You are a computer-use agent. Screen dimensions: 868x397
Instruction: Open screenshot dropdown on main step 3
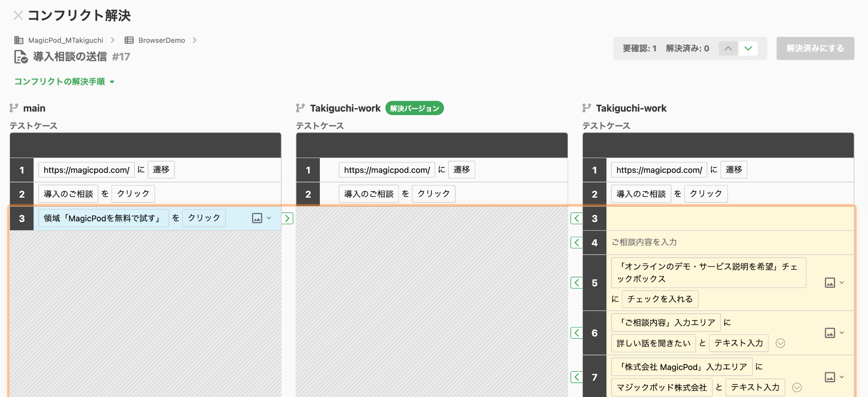(x=262, y=218)
